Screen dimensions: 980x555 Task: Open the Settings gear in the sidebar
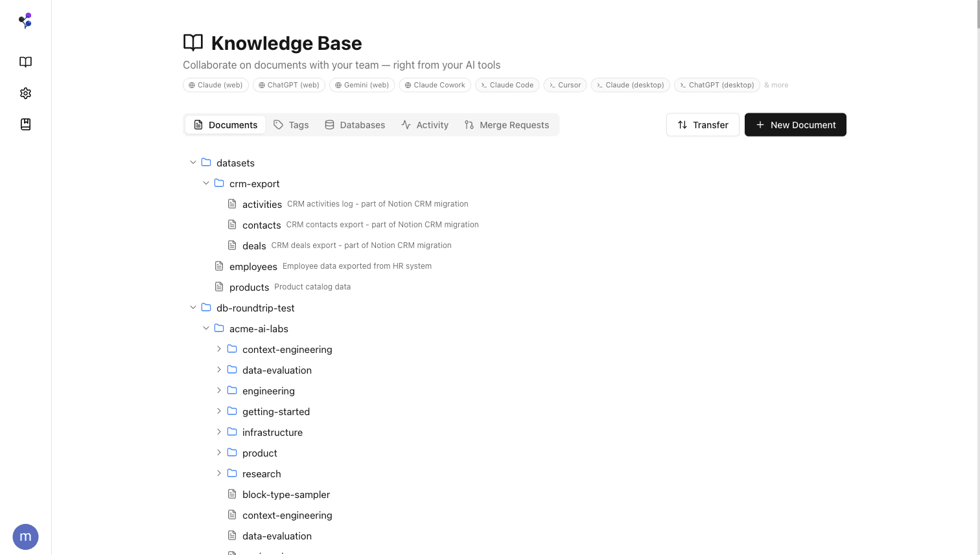tap(25, 93)
